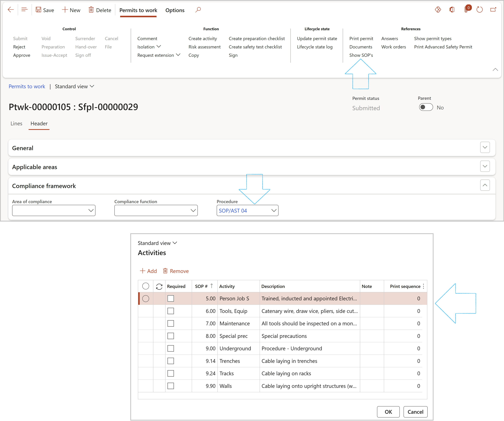This screenshot has height=421, width=504.
Task: Click the search magnifier icon
Action: (198, 10)
